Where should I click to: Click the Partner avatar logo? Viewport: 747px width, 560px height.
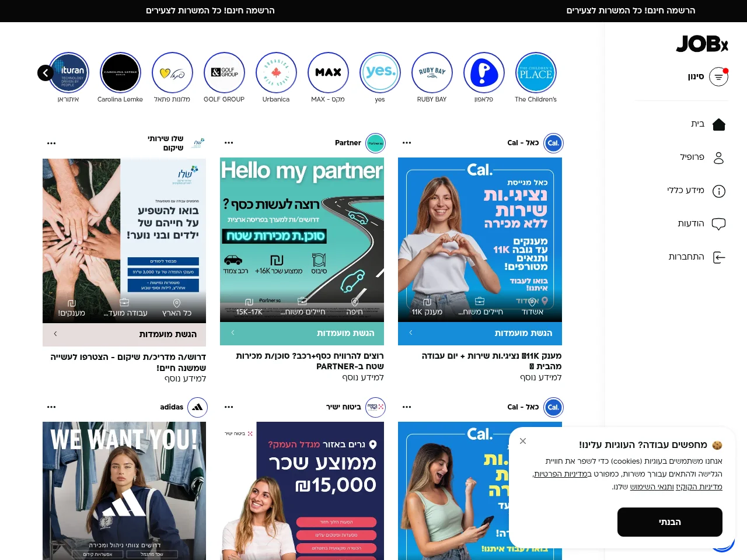pyautogui.click(x=375, y=143)
